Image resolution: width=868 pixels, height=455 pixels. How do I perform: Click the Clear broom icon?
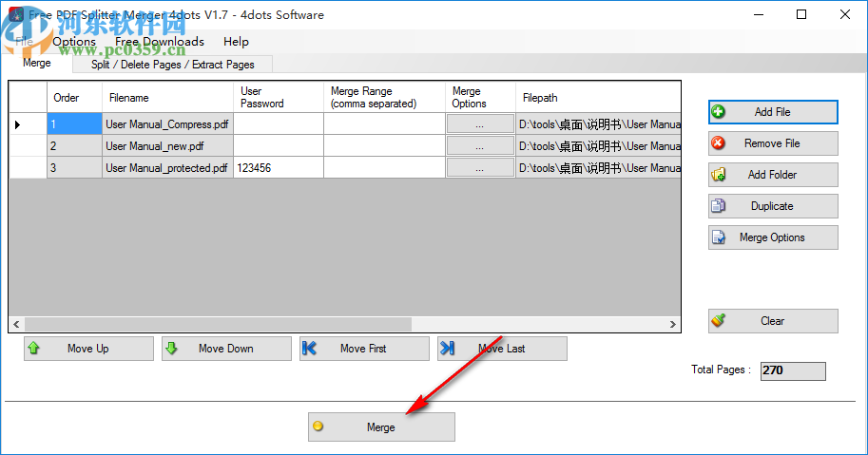click(x=718, y=320)
